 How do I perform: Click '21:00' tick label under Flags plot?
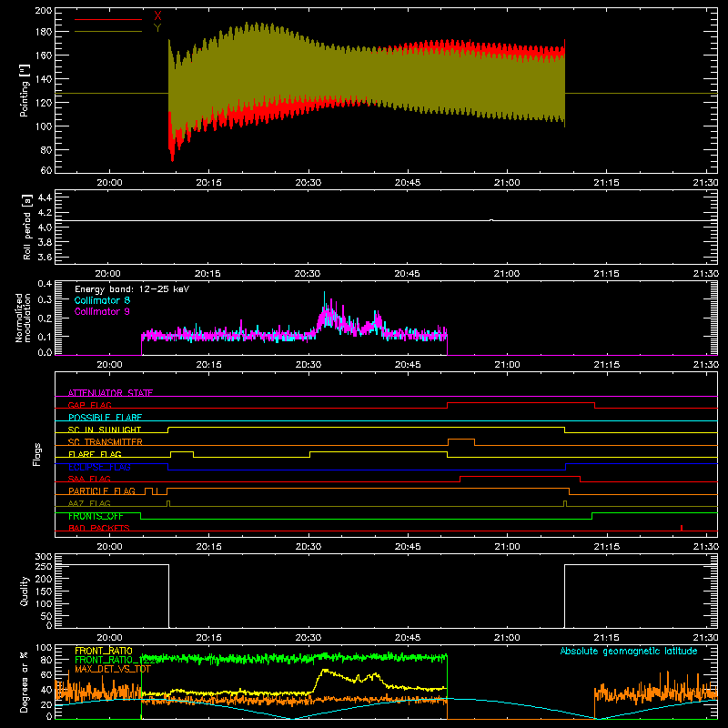(507, 547)
